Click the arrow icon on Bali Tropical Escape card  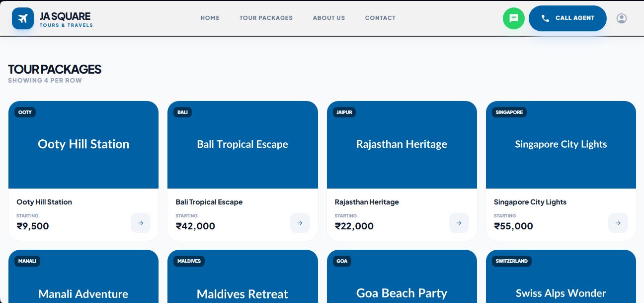tap(300, 223)
